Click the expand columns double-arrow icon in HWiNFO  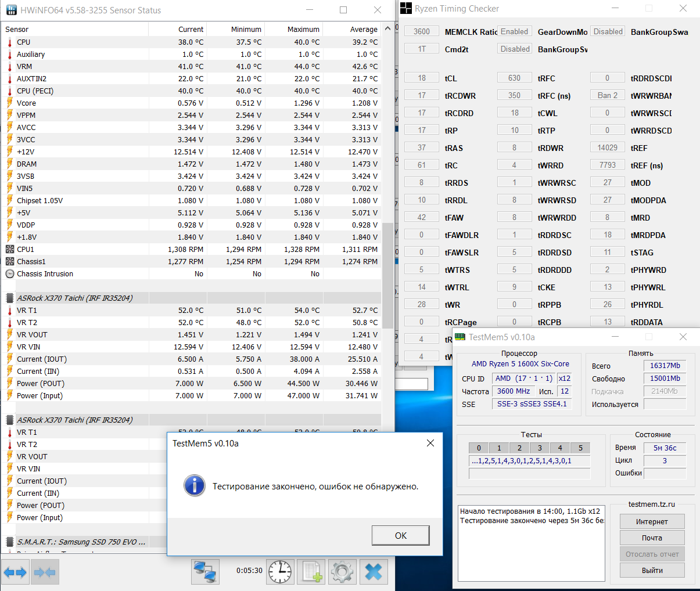point(15,572)
